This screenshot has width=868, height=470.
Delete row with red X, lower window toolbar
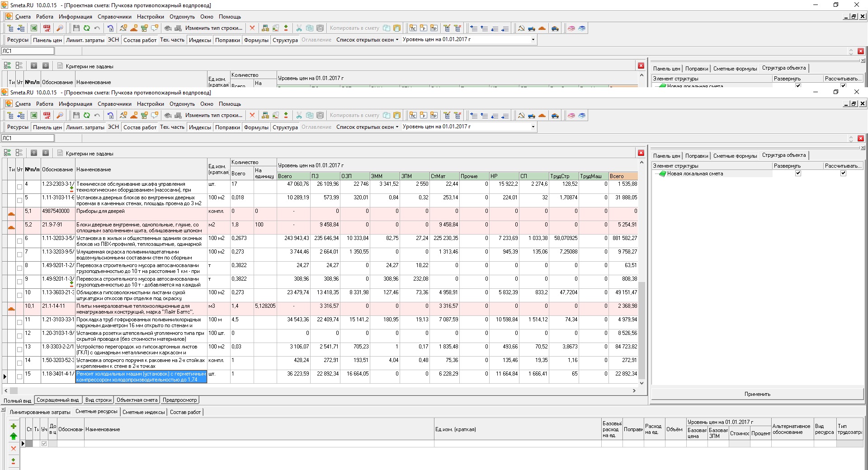pyautogui.click(x=252, y=116)
